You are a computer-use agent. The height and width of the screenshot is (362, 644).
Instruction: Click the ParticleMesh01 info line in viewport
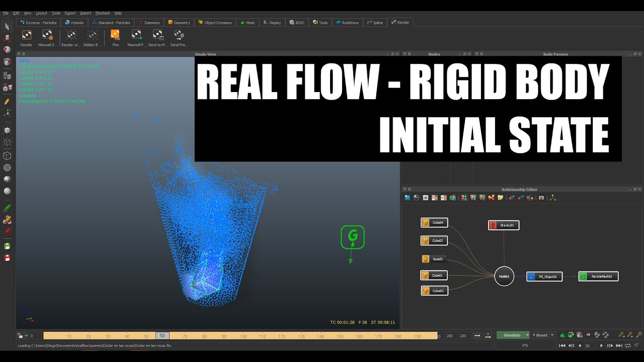coord(52,102)
